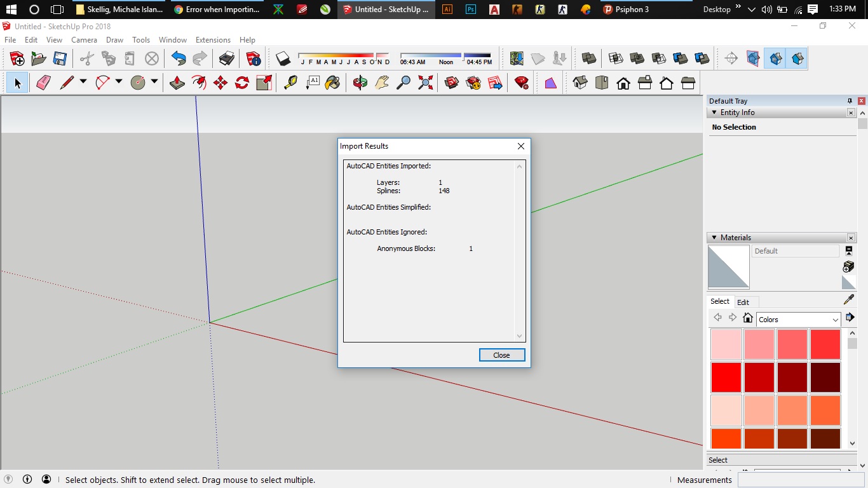Collapse the Entity Info panel
The width and height of the screenshot is (868, 488).
[714, 112]
